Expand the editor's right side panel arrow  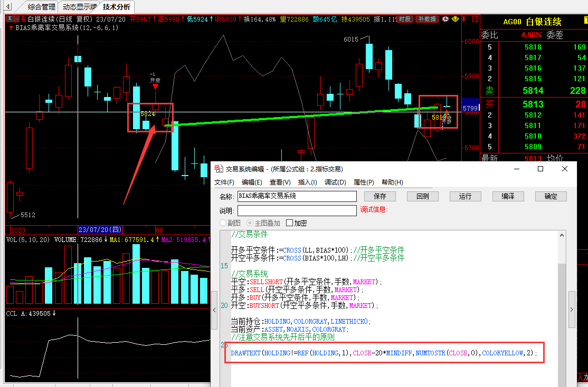(572, 310)
